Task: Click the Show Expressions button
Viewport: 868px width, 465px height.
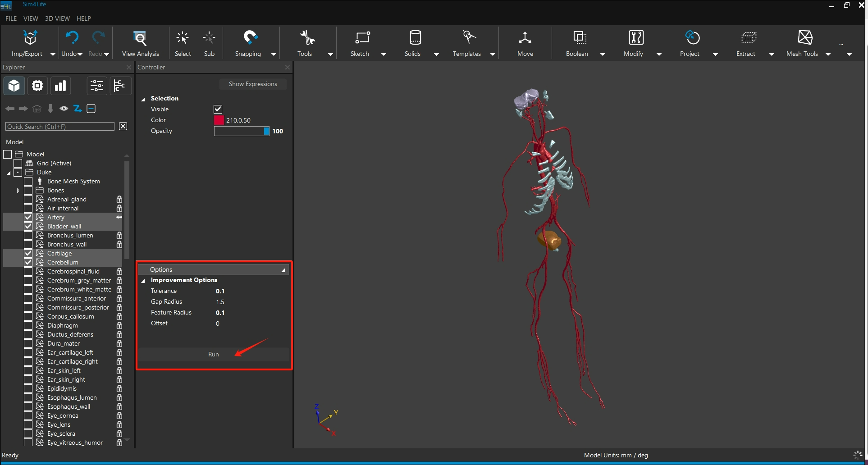Action: coord(253,84)
